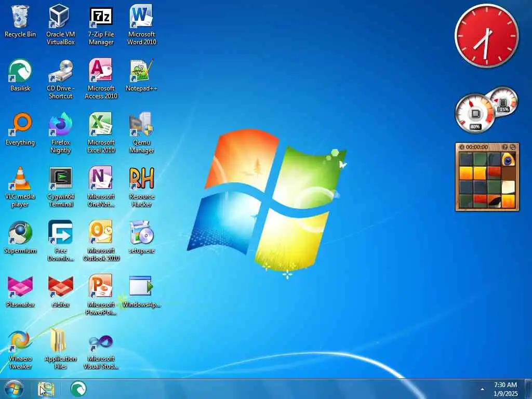532x399 pixels.
Task: Click the WindowsAp... application icon
Action: click(141, 291)
